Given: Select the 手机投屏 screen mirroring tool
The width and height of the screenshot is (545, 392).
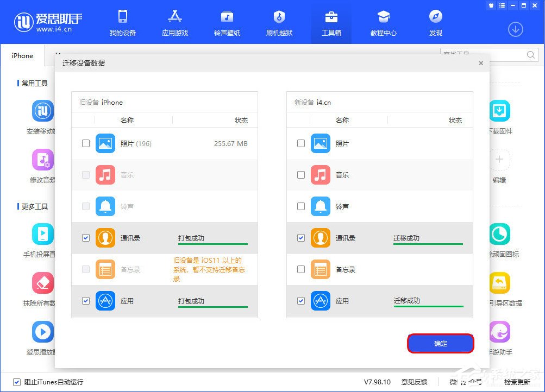Looking at the screenshot, I should [x=42, y=233].
